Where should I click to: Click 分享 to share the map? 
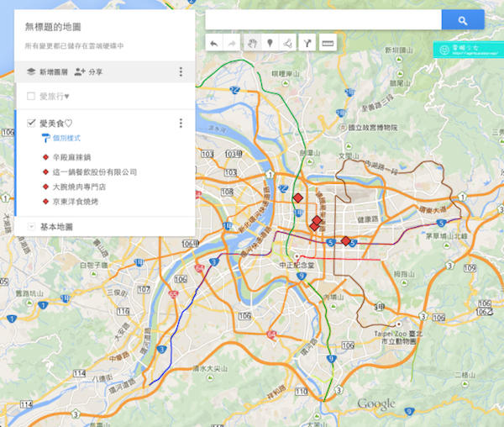click(88, 72)
